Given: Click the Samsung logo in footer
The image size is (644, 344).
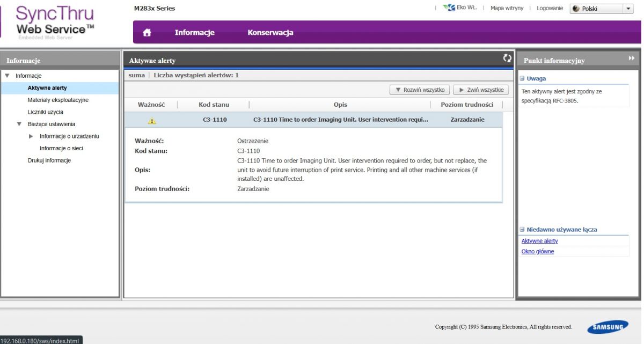Looking at the screenshot, I should 608,326.
